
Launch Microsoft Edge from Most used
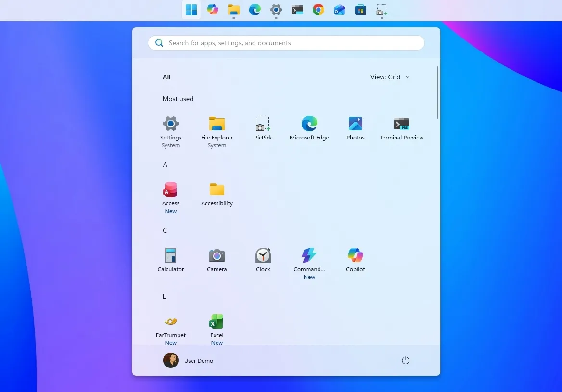pos(309,128)
